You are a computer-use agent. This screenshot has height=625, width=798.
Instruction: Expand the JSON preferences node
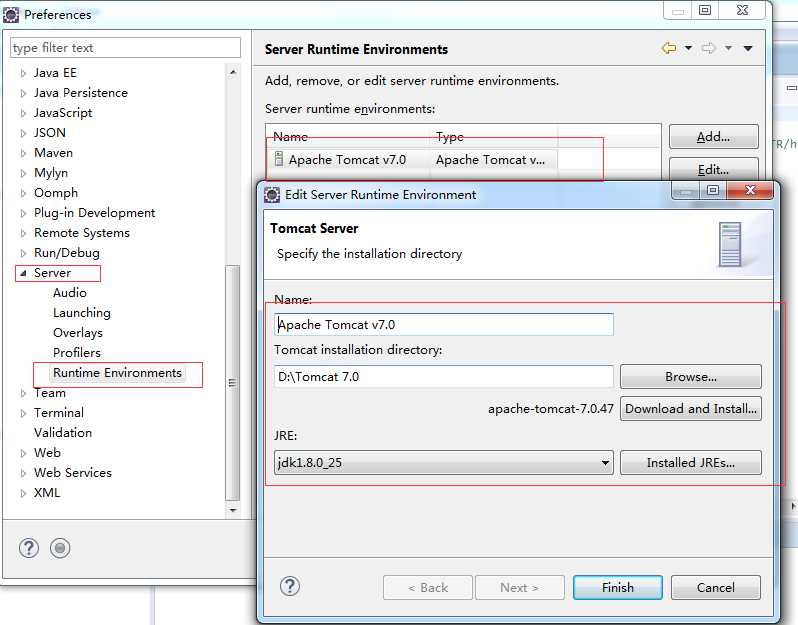coord(23,133)
